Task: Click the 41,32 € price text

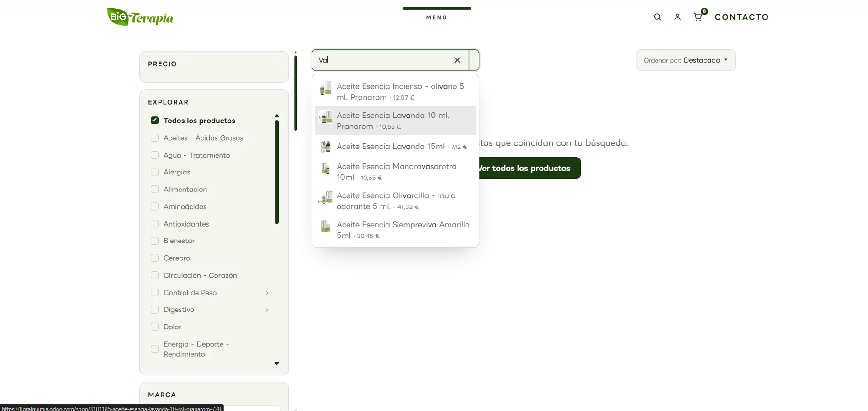Action: pos(408,207)
